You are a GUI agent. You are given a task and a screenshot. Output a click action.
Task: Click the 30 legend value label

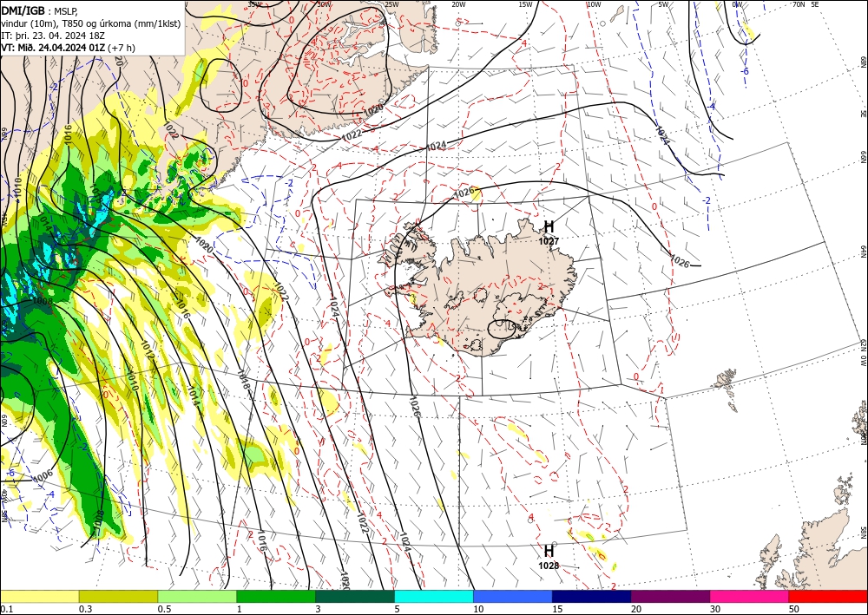pyautogui.click(x=715, y=609)
